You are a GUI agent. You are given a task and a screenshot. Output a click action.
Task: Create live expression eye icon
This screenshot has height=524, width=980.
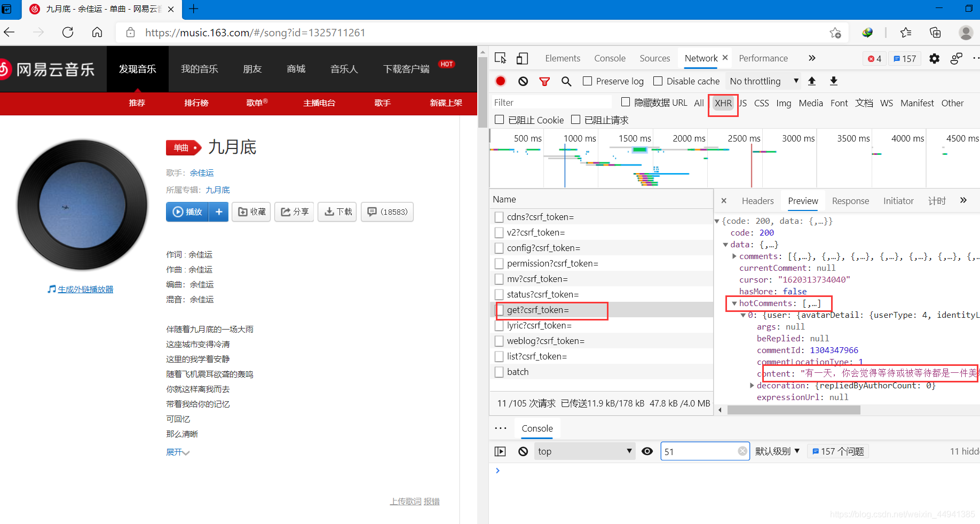click(x=647, y=451)
